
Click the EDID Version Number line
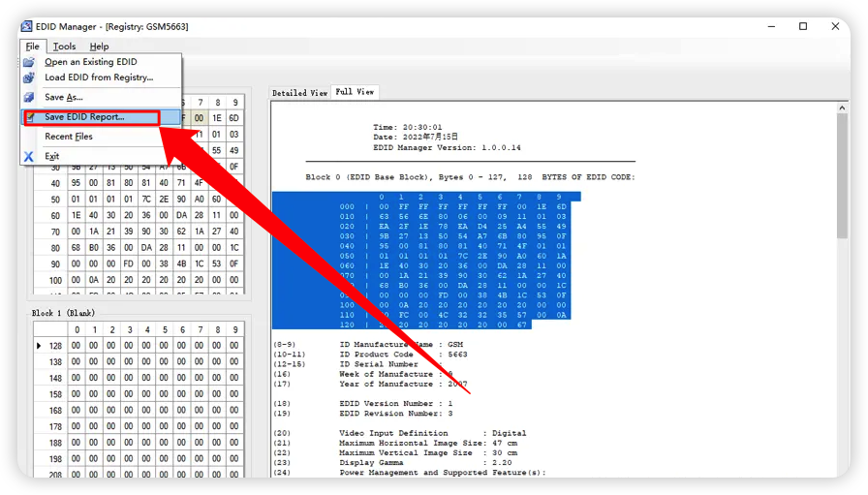(x=396, y=404)
